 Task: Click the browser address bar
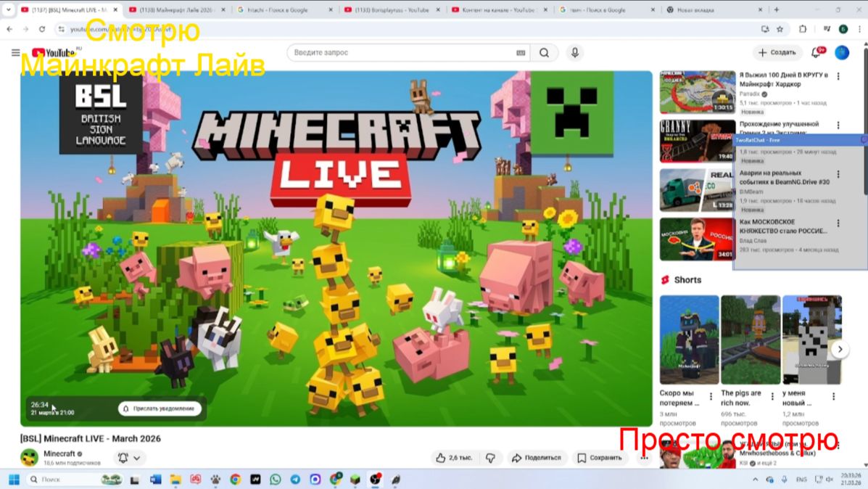click(410, 29)
